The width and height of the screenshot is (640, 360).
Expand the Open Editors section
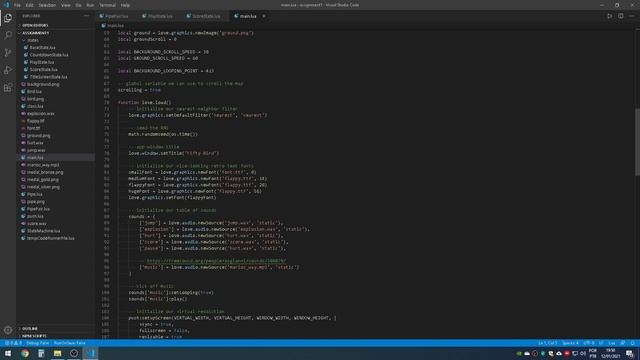[35, 25]
